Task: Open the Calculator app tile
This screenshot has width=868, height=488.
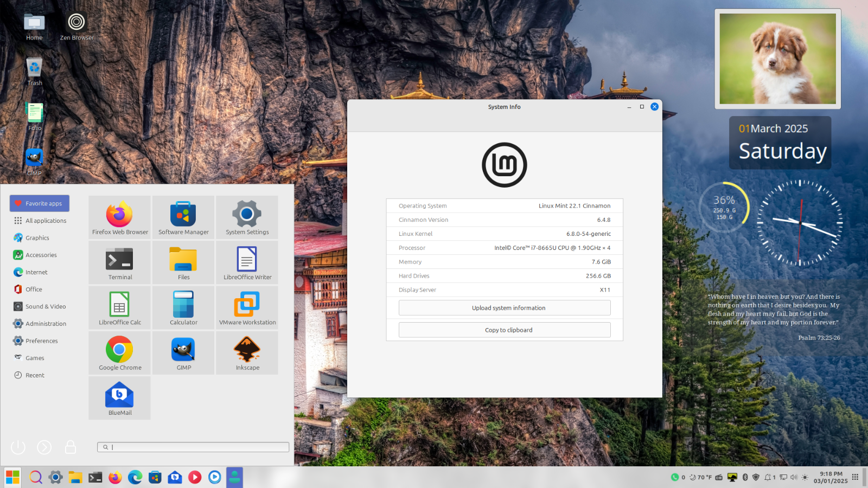Action: pyautogui.click(x=183, y=307)
